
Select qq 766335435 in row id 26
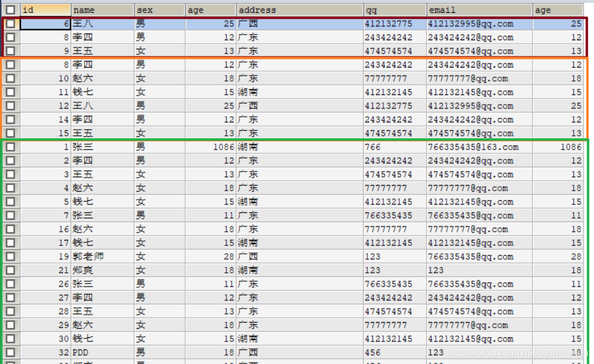tap(395, 284)
